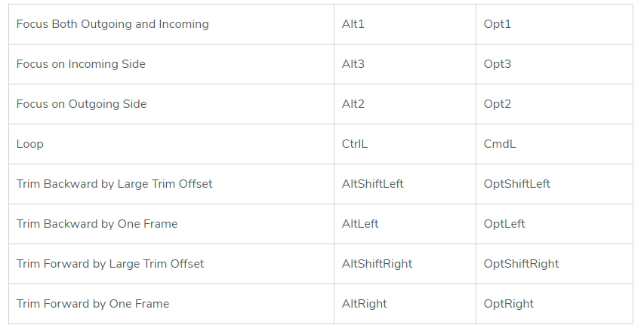Click the Opt3 shortcut cell
Viewport: 644px width, 331px height.
pos(498,64)
